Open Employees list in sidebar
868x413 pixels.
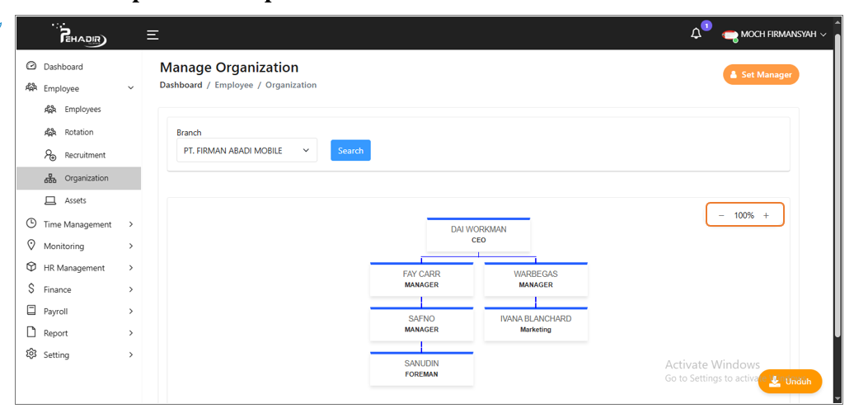coord(82,110)
